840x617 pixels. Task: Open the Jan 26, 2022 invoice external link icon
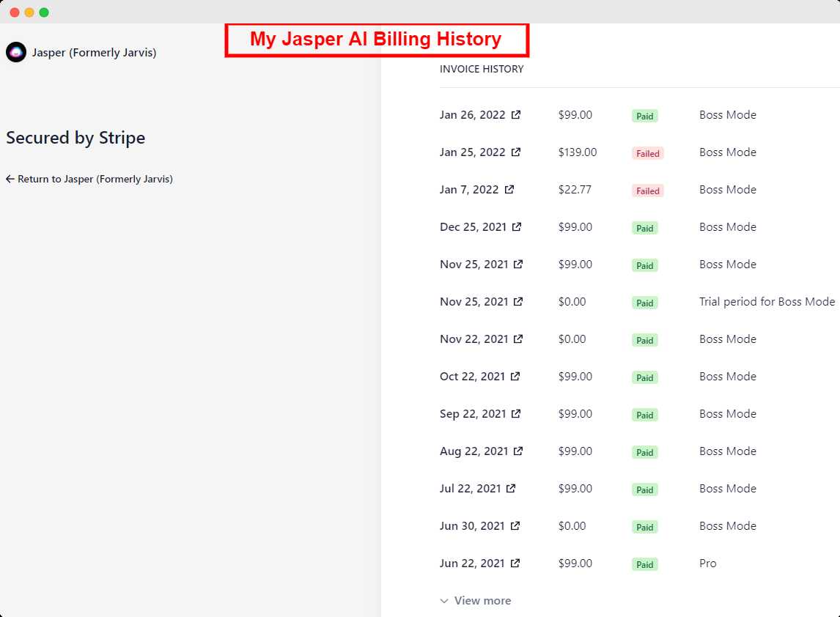516,114
